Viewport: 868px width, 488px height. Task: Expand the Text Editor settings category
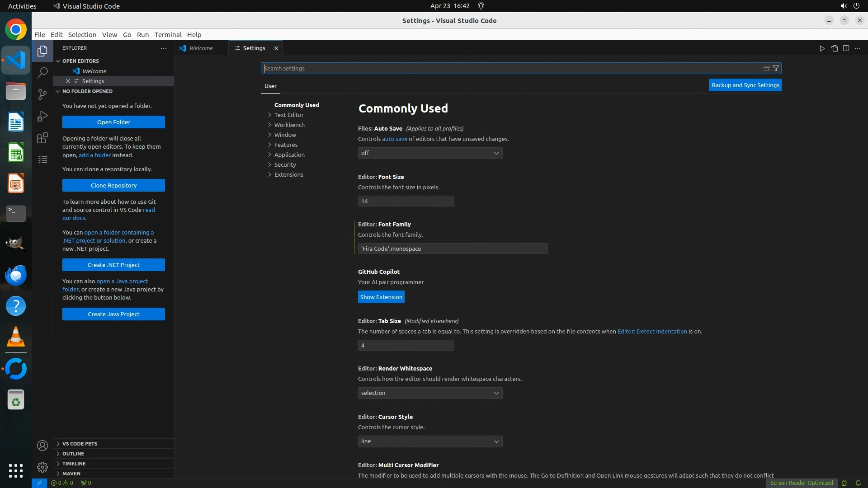(288, 115)
